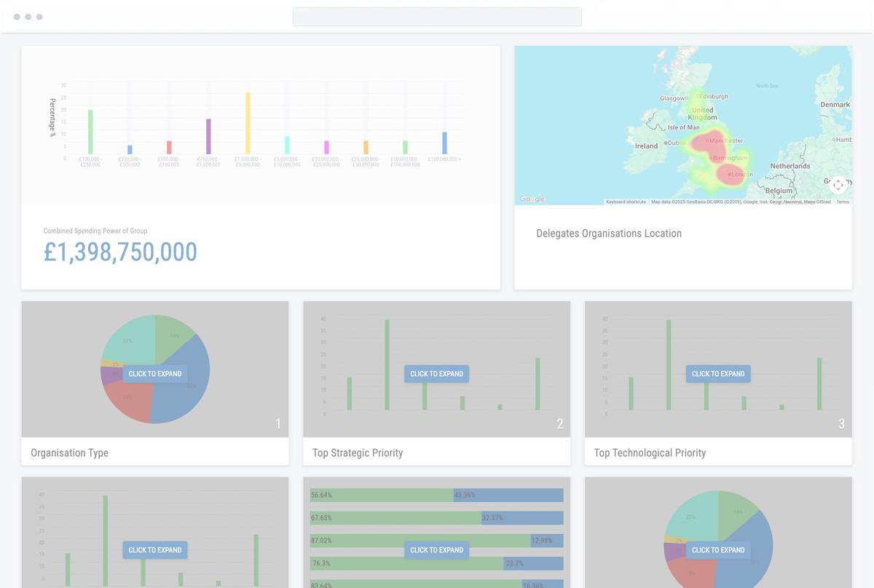Click the London heatmap hotspot
The image size is (874, 588).
point(731,175)
